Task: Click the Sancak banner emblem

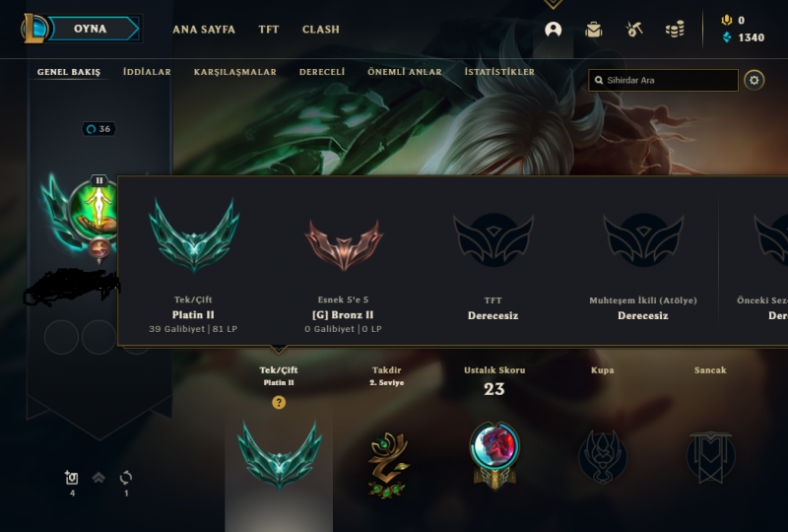Action: tap(710, 456)
